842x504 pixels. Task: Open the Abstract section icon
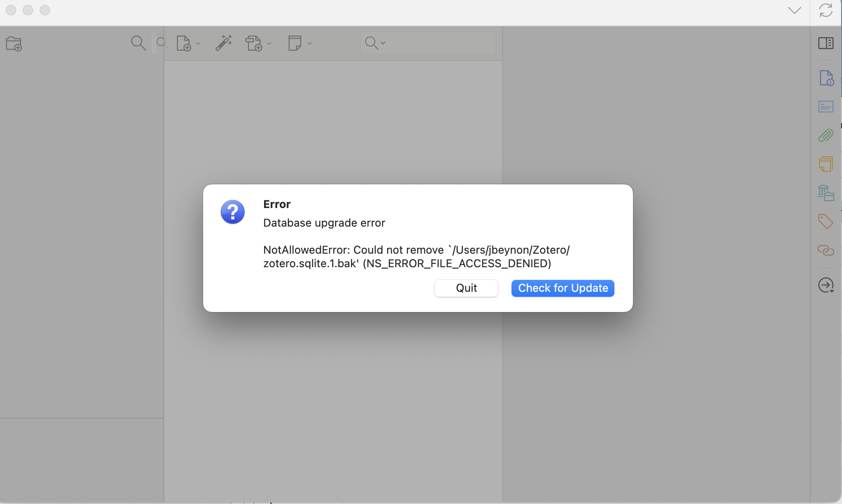[x=826, y=107]
